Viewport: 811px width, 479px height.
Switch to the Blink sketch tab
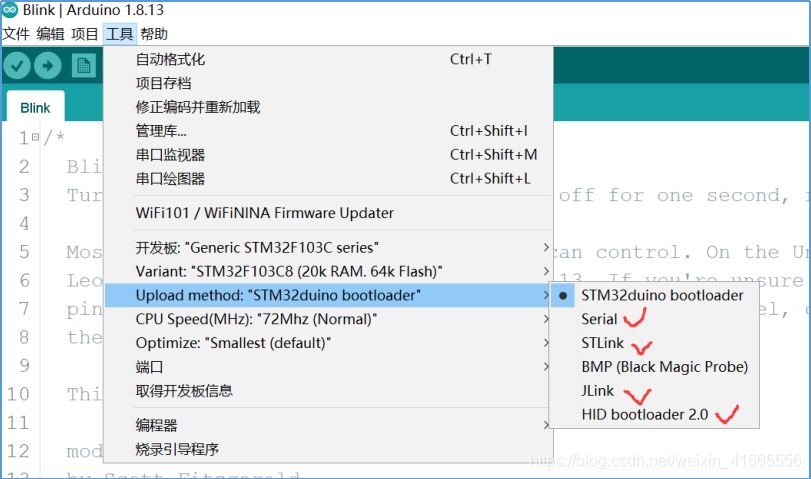[35, 108]
